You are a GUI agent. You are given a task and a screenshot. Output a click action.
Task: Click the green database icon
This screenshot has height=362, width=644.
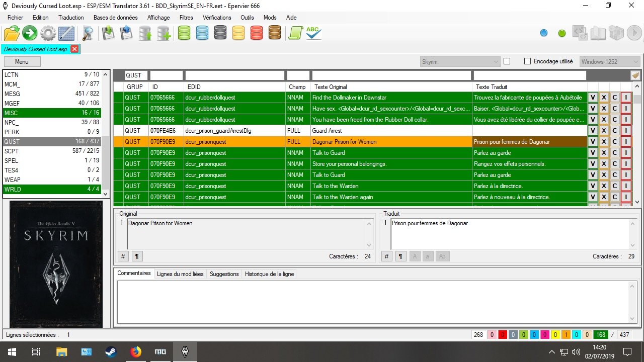(184, 34)
